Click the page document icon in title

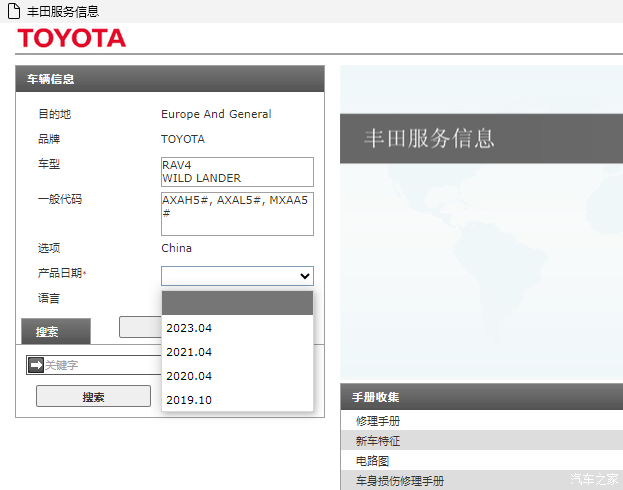click(x=14, y=11)
